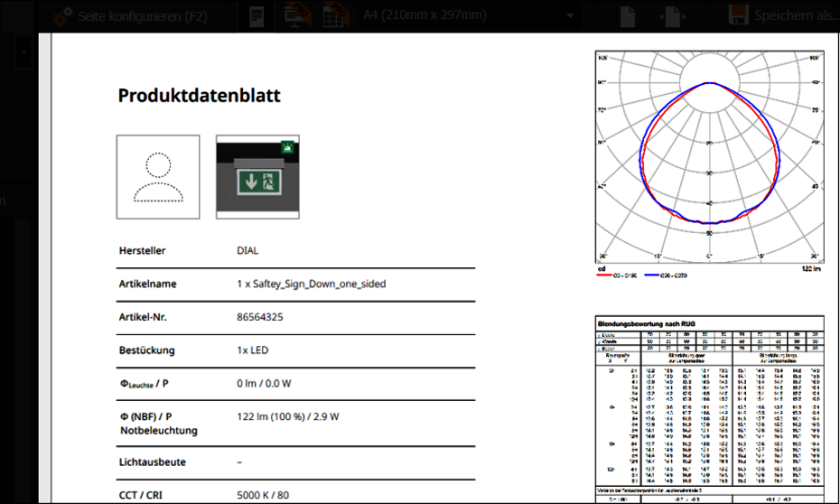Click the green emergency badge on luminaire image

click(x=288, y=145)
